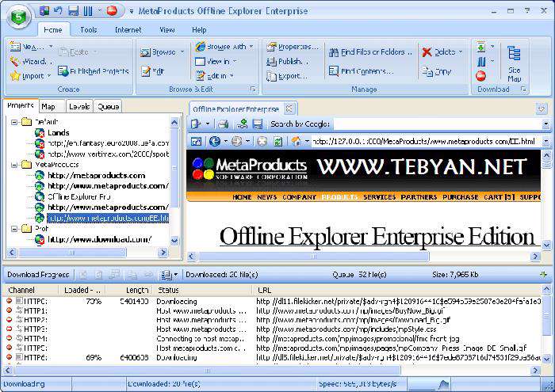555x392 pixels.
Task: Open the Search by Google dropdown arrow
Action: pos(545,124)
